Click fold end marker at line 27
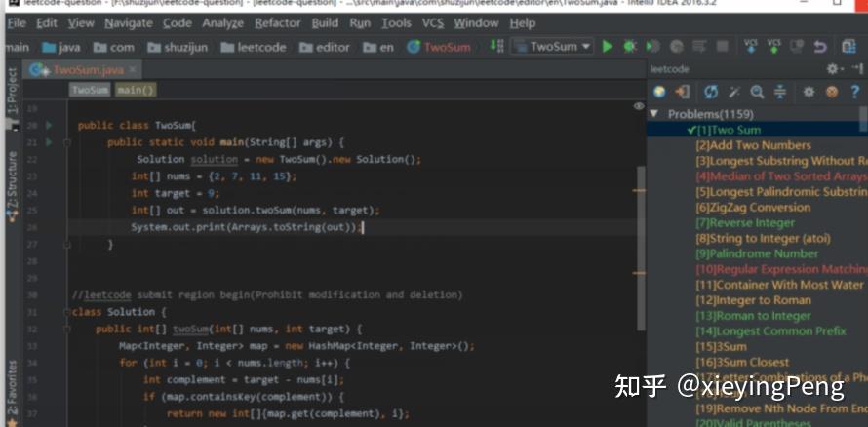 click(x=67, y=244)
